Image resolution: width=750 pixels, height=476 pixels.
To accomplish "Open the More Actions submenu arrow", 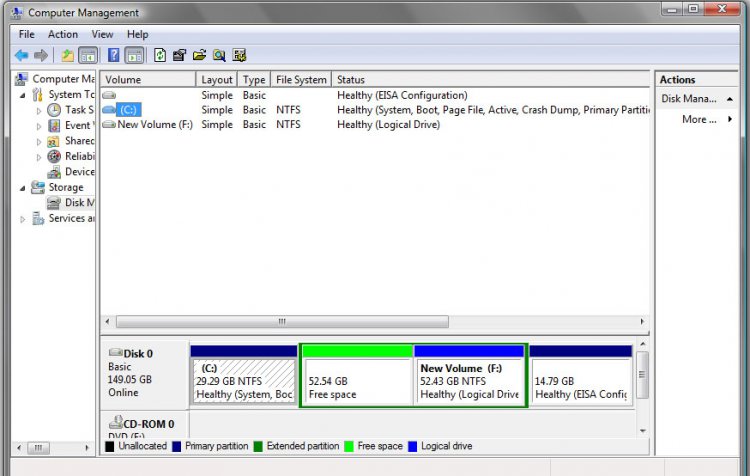I will click(730, 119).
